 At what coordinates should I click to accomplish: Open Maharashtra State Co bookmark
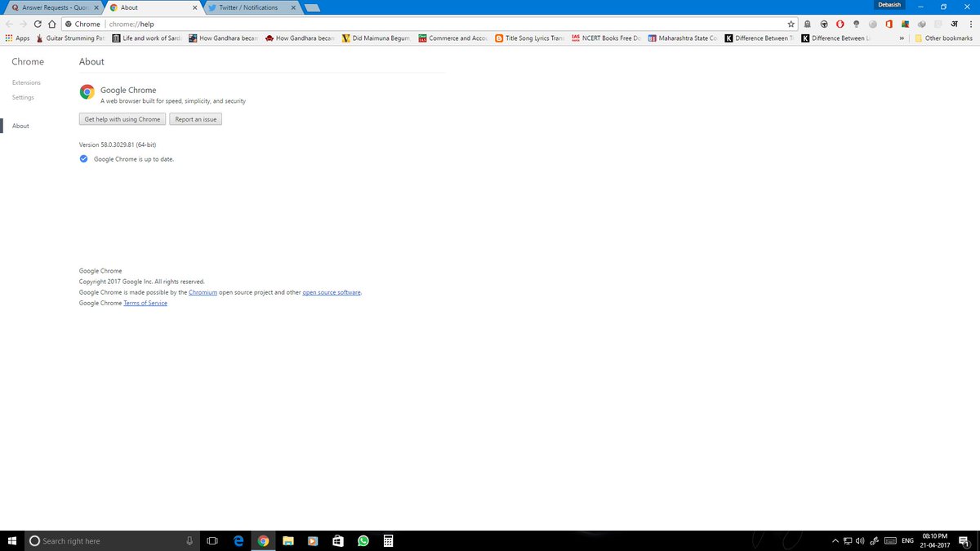pyautogui.click(x=684, y=38)
